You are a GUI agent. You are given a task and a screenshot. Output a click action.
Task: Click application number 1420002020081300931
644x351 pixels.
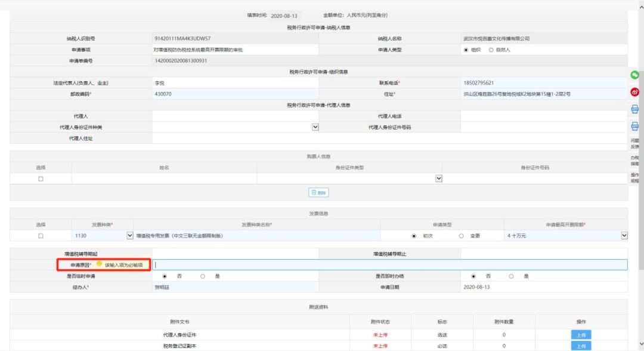[x=181, y=61]
